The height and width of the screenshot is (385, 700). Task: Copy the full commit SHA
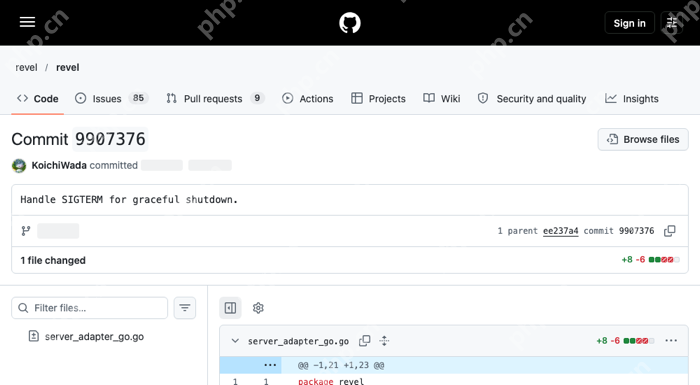670,231
